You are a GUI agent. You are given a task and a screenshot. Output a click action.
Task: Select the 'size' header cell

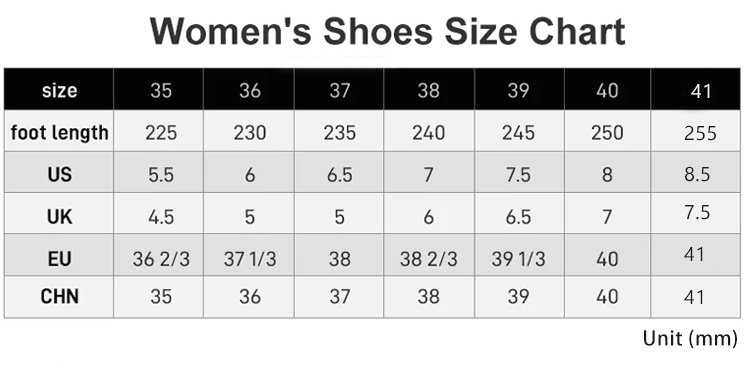[x=59, y=90]
